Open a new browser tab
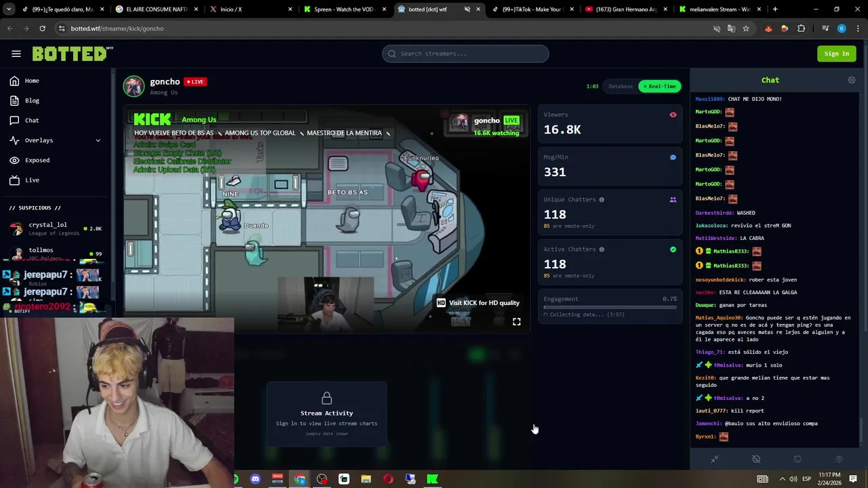 click(x=775, y=9)
